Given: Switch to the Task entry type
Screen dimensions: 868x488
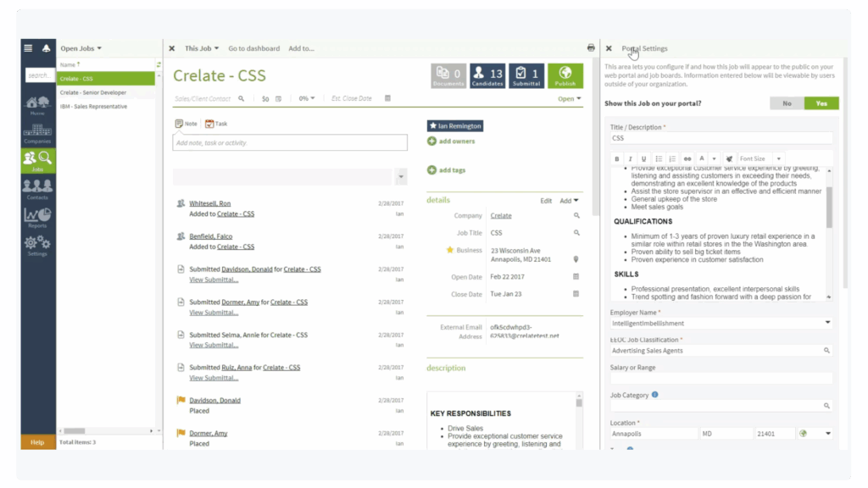Looking at the screenshot, I should click(x=215, y=124).
